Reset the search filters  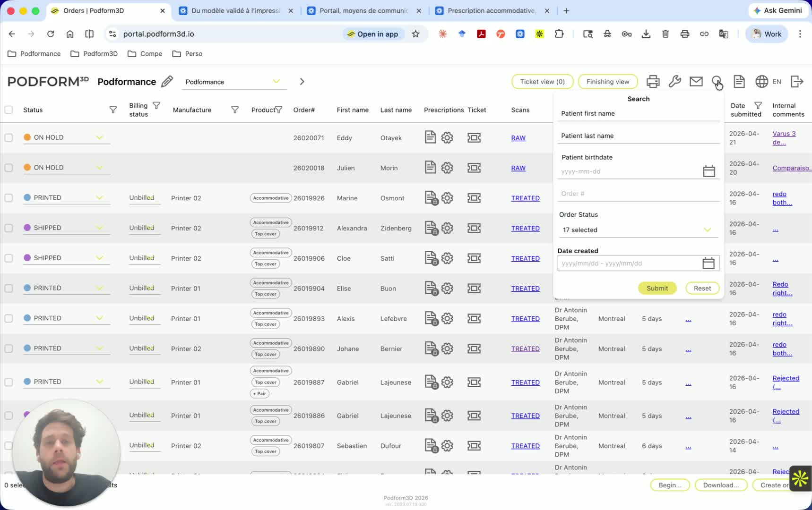tap(702, 288)
